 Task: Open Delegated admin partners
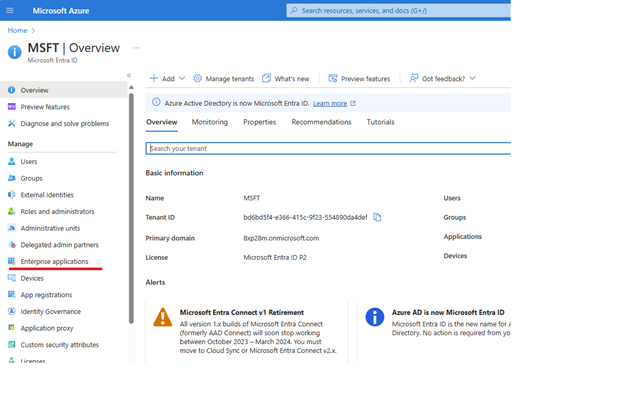59,245
